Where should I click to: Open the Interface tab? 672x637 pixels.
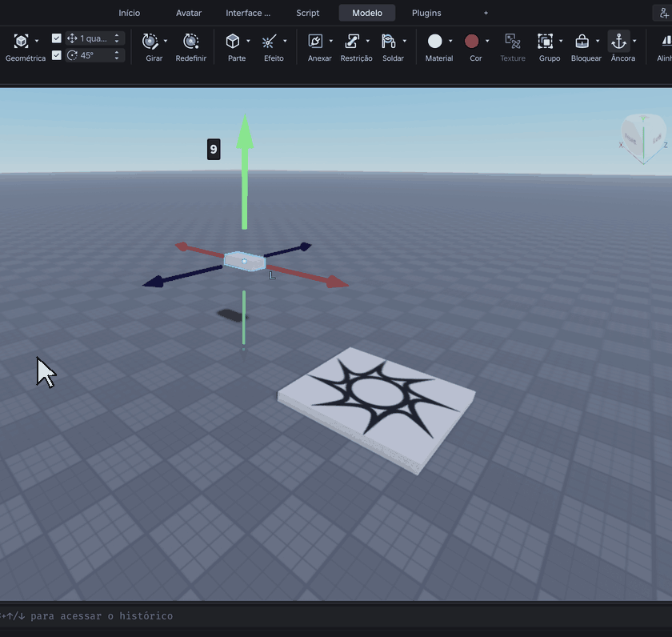click(x=248, y=14)
